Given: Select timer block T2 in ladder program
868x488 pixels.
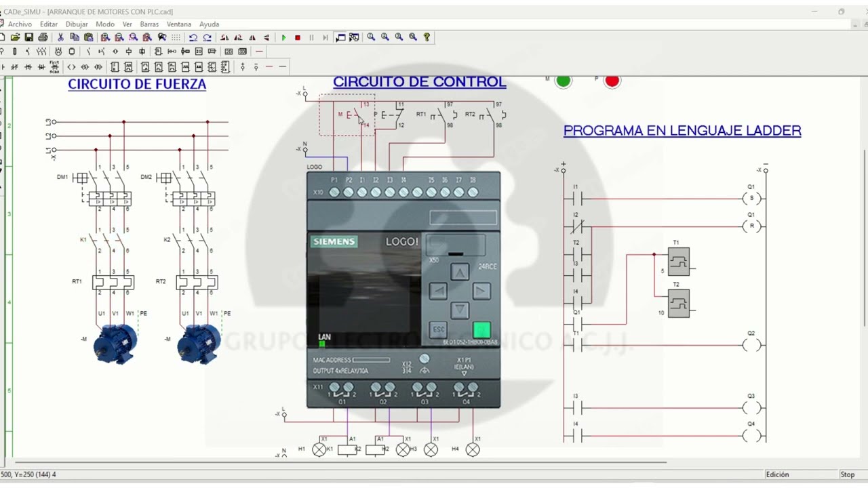Looking at the screenshot, I should point(679,304).
